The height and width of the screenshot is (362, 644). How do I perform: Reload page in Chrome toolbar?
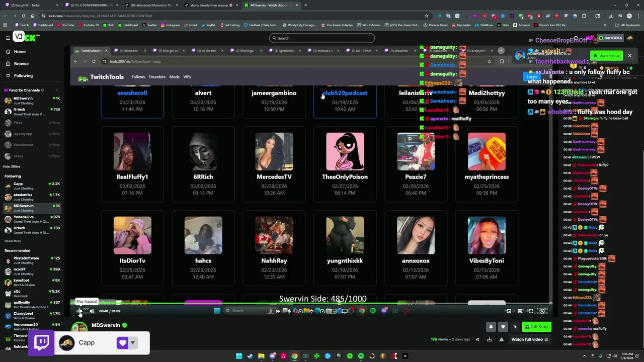click(23, 16)
